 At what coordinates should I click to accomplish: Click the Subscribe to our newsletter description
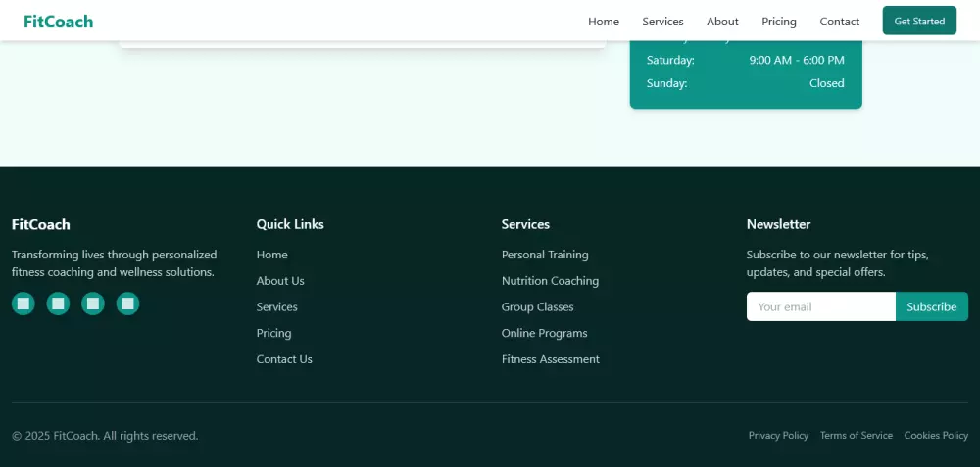tap(838, 263)
